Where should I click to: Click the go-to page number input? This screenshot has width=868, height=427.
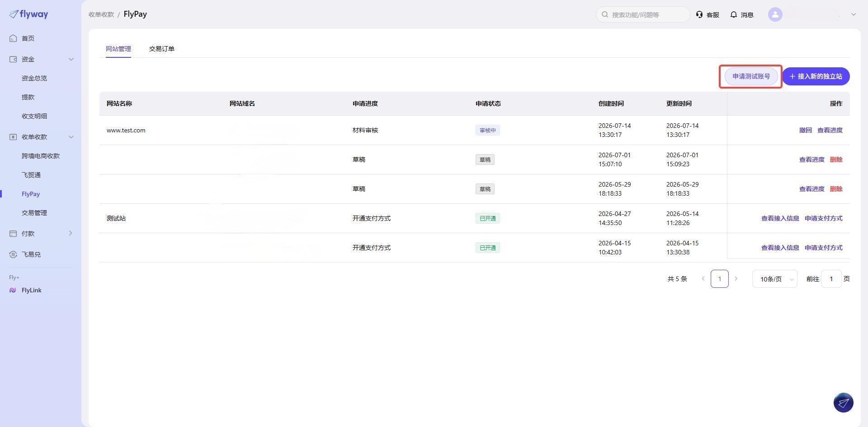click(x=831, y=279)
